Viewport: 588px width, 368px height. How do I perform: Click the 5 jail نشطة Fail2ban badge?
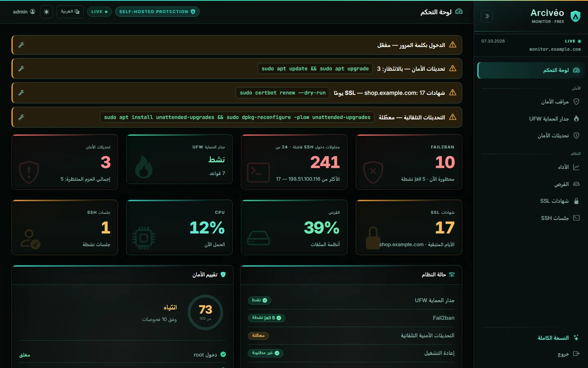click(x=266, y=318)
